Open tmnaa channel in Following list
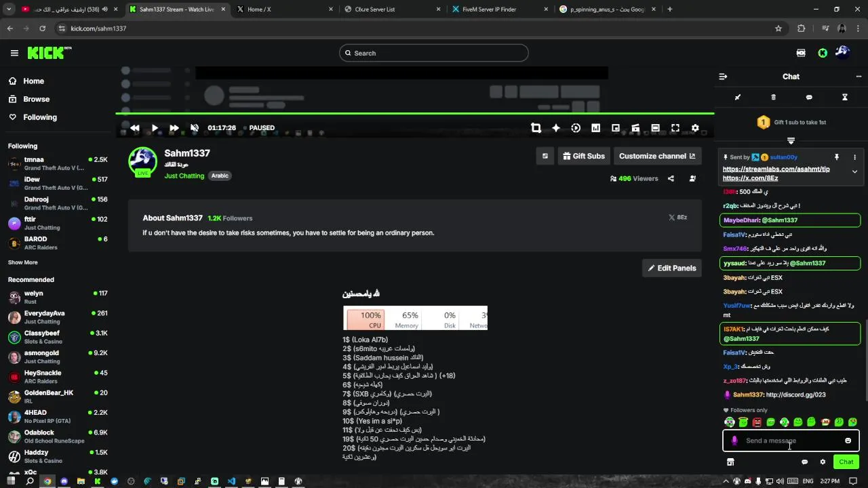This screenshot has height=488, width=868. [x=58, y=163]
